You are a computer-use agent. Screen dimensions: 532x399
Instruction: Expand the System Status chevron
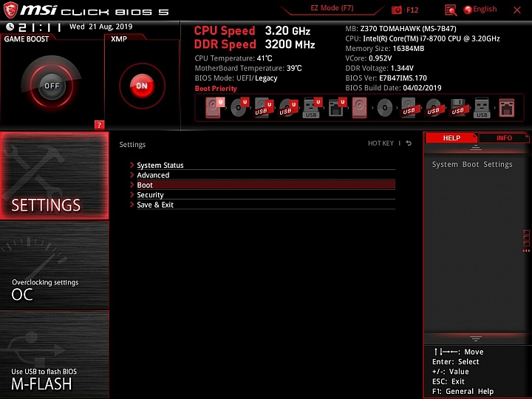tap(132, 165)
